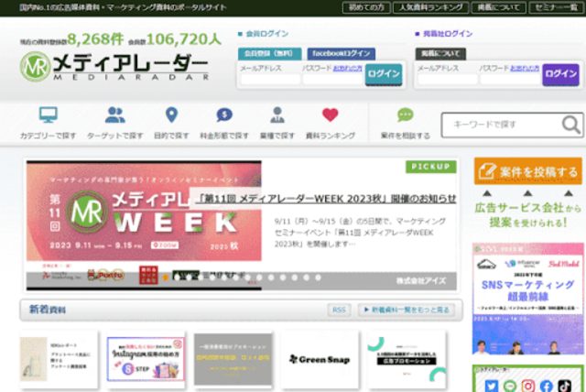Screen dimensions: 586x392
Task: Click the magnifying glass search icon
Action: [x=571, y=125]
